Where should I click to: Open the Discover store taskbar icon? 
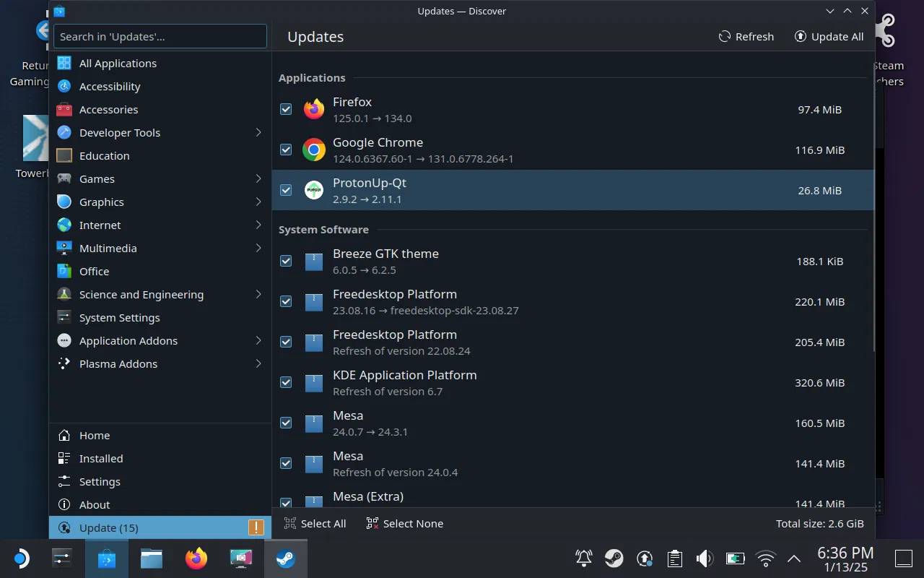pos(107,558)
